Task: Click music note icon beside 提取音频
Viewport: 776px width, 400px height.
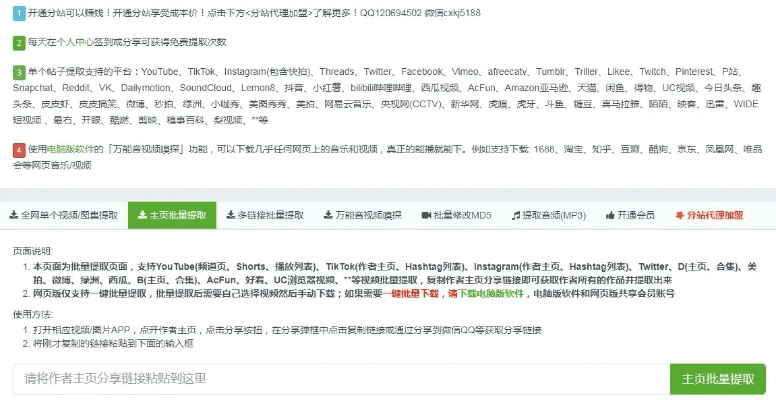Action: 516,215
